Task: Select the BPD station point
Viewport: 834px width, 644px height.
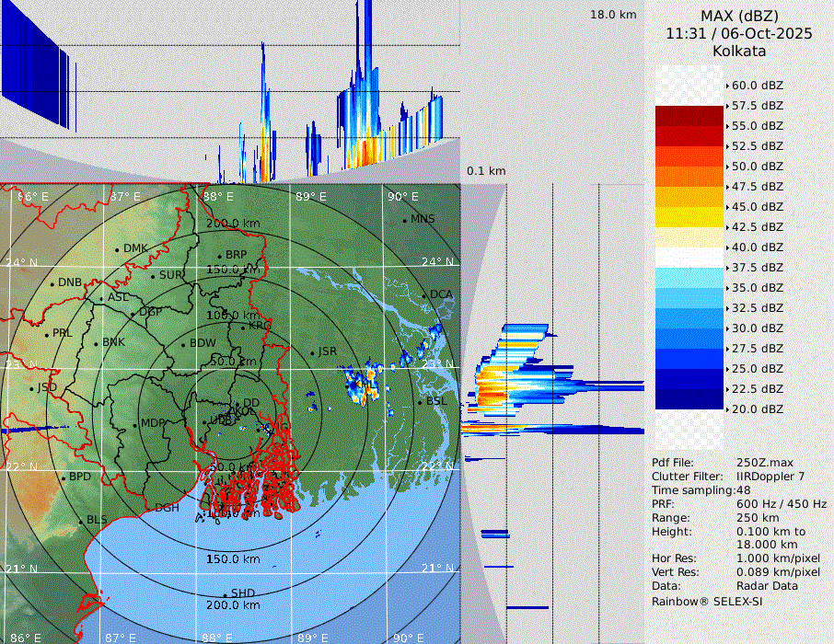Action: click(64, 477)
